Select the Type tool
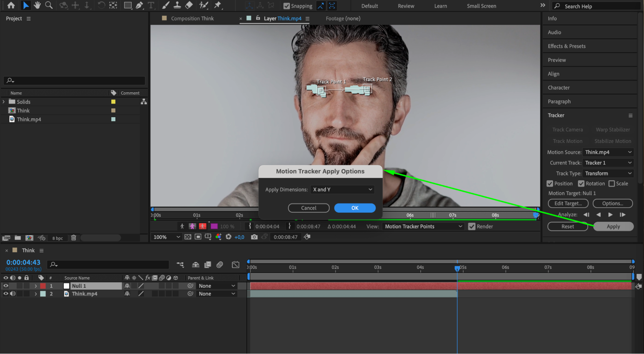The width and height of the screenshot is (644, 354). pyautogui.click(x=151, y=5)
